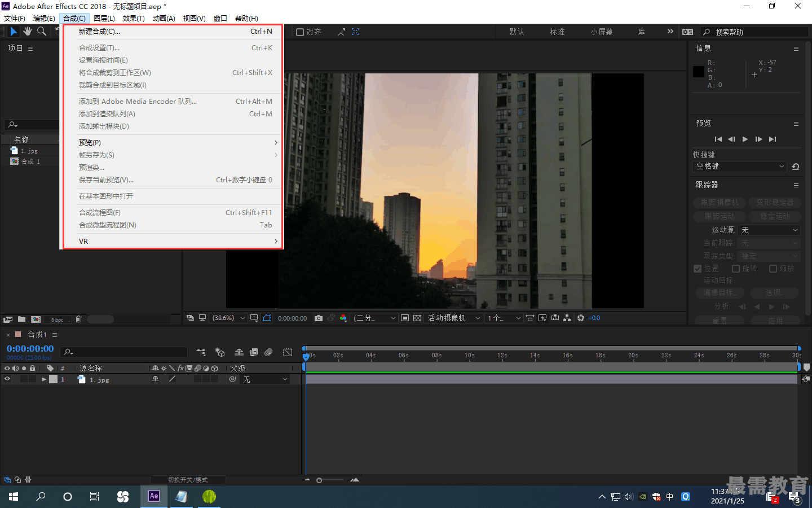Viewport: 812px width, 508px height.
Task: Open Windows Start menu
Action: tap(14, 497)
